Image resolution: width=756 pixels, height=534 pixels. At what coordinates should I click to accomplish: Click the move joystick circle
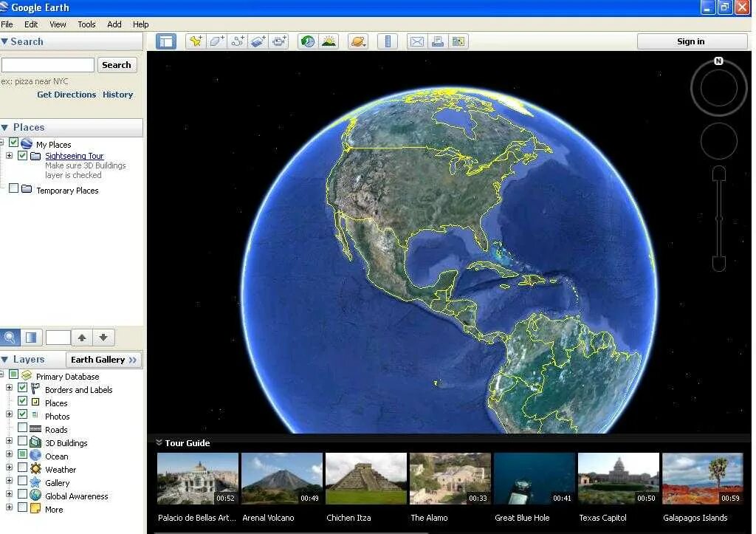[719, 141]
